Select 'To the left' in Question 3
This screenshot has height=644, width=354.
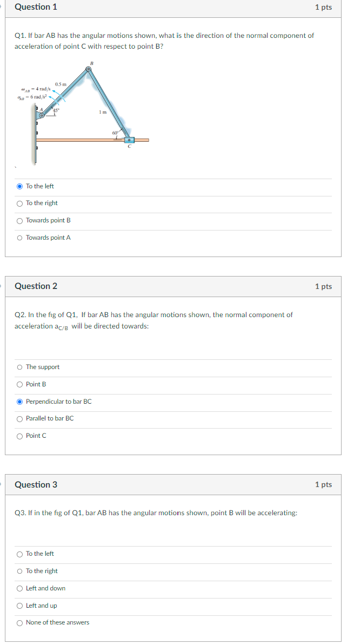(19, 554)
